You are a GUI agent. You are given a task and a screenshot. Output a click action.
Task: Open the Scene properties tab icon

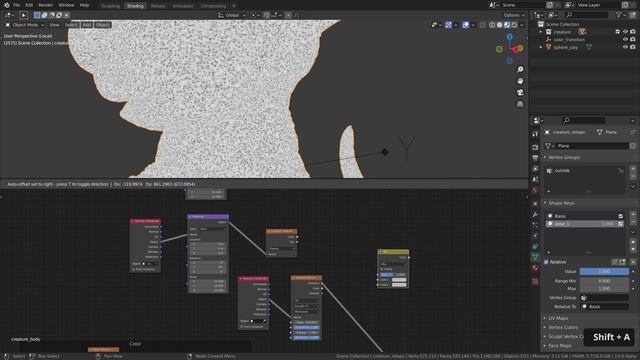tap(535, 180)
